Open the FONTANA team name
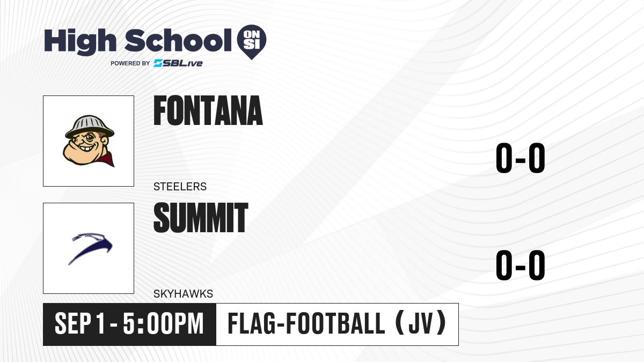 tap(208, 110)
